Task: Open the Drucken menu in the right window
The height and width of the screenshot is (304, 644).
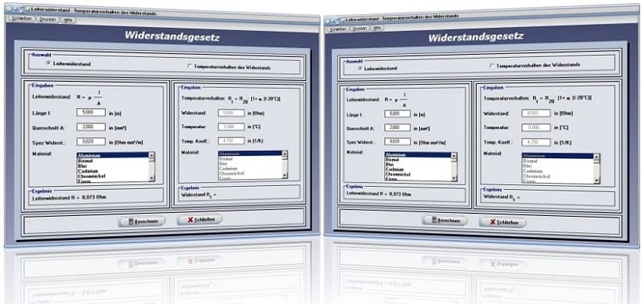Action: pyautogui.click(x=360, y=29)
